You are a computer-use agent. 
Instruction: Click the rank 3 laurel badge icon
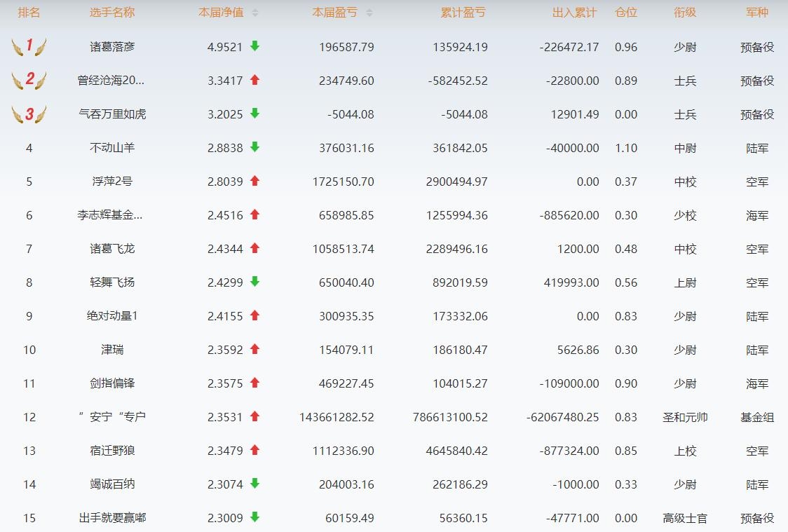pyautogui.click(x=29, y=114)
